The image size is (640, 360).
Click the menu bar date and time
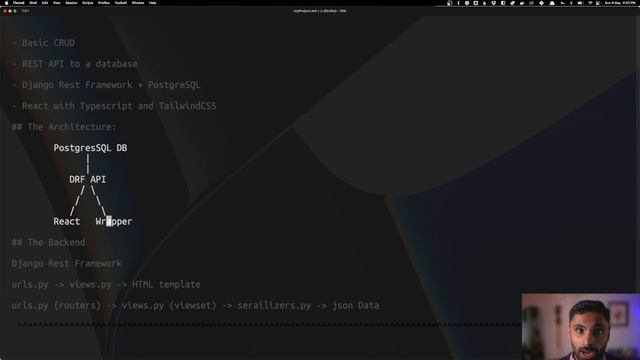pos(620,3)
